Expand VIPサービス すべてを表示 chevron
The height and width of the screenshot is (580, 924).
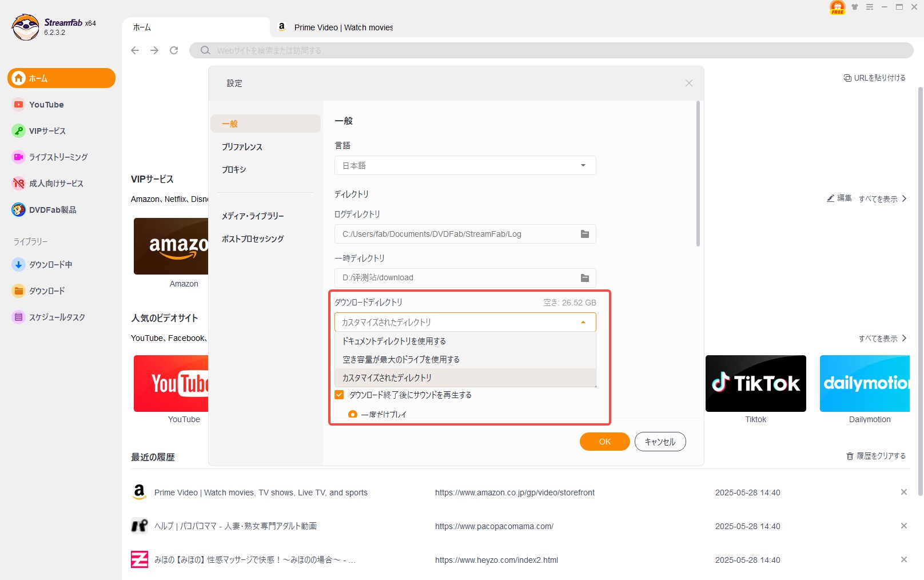point(904,198)
